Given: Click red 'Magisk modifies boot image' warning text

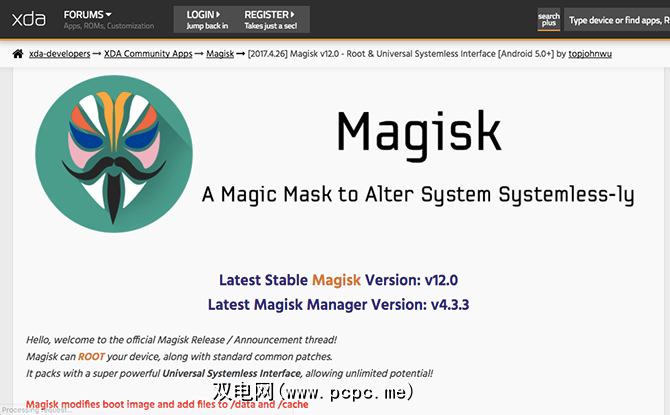Looking at the screenshot, I should (x=167, y=404).
